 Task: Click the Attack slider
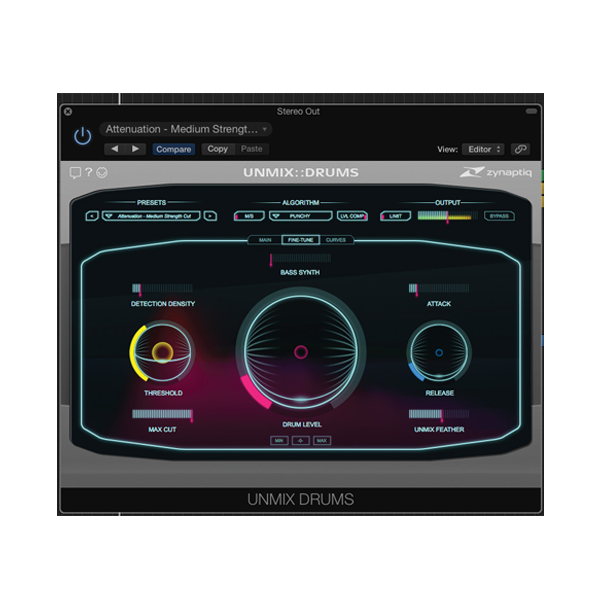(x=439, y=289)
